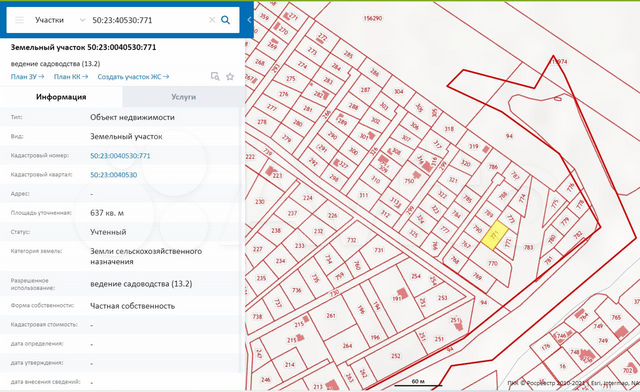Click the 60 м map scale bar

(418, 382)
